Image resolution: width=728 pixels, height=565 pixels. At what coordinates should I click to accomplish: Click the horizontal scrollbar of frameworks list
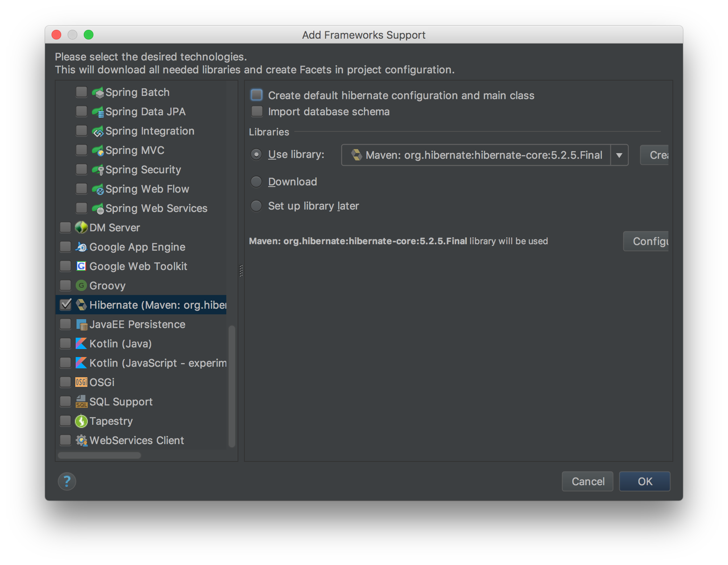(99, 455)
